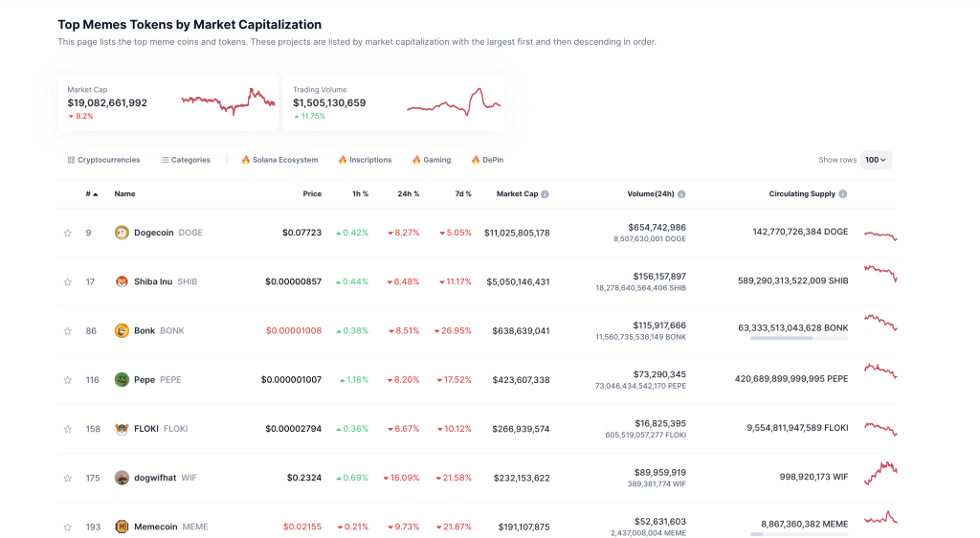
Task: Open DePin category
Action: coord(487,160)
